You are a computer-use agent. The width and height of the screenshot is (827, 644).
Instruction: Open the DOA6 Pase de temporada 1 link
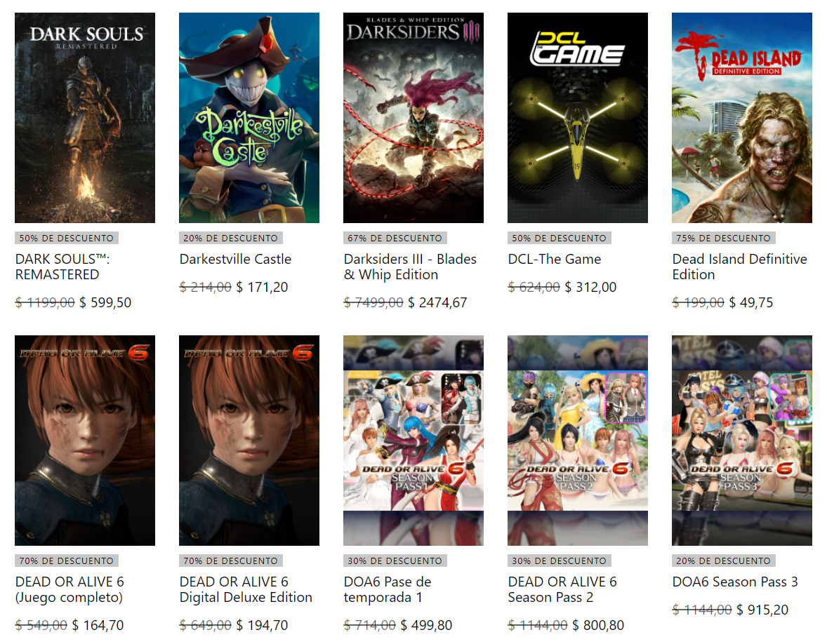[387, 589]
